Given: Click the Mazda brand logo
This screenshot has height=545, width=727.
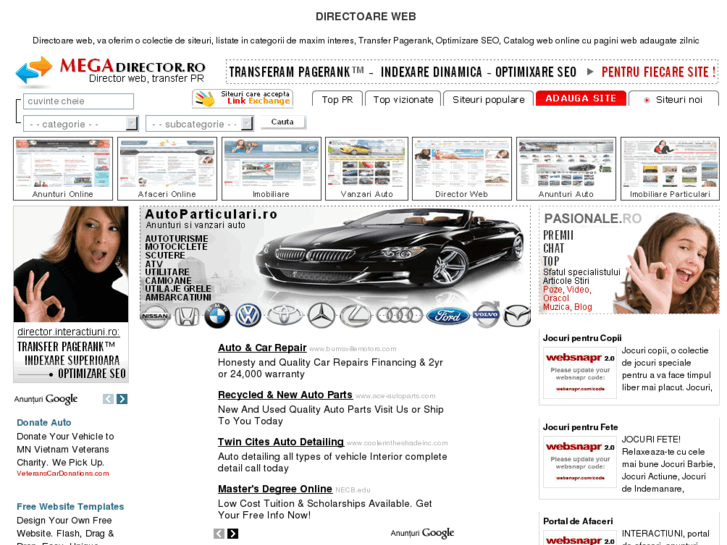Looking at the screenshot, I should [x=517, y=316].
